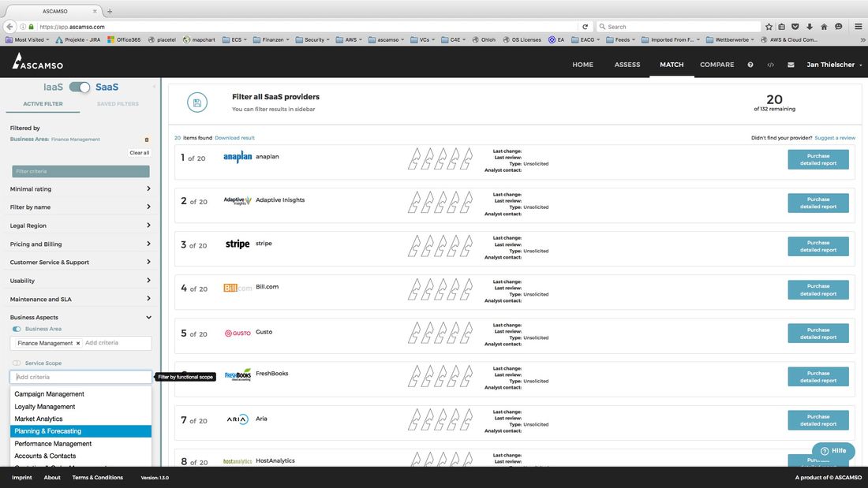Click the Aria logo

238,419
